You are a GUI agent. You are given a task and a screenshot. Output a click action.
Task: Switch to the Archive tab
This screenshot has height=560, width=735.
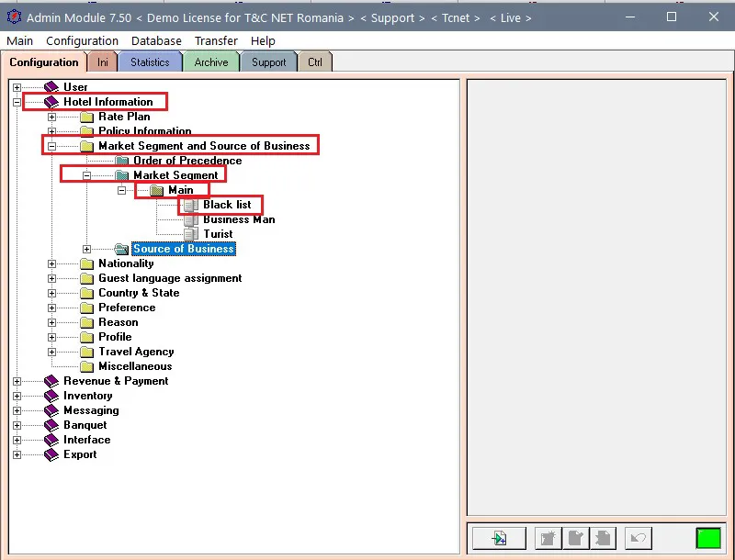click(211, 62)
